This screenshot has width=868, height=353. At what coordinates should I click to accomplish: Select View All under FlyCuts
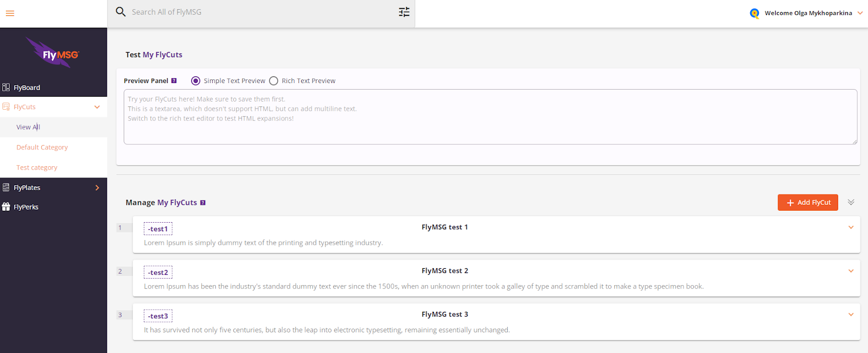pos(28,127)
